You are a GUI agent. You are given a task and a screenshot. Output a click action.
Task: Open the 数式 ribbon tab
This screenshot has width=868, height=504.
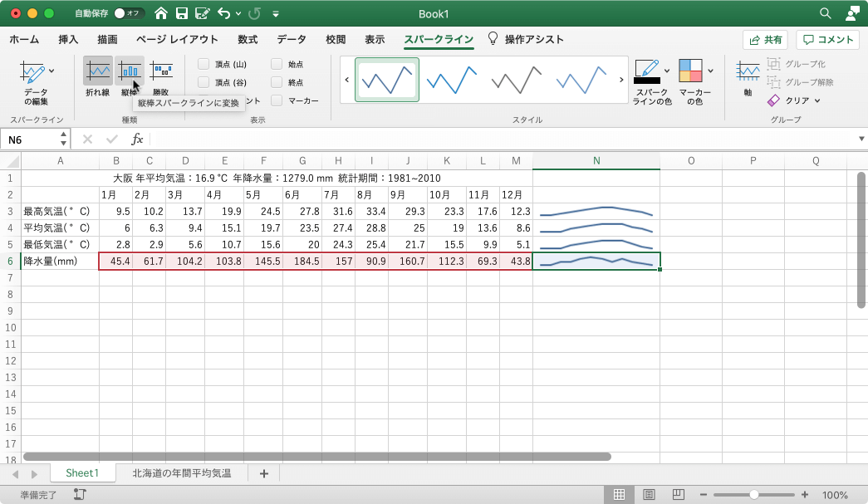pyautogui.click(x=248, y=39)
